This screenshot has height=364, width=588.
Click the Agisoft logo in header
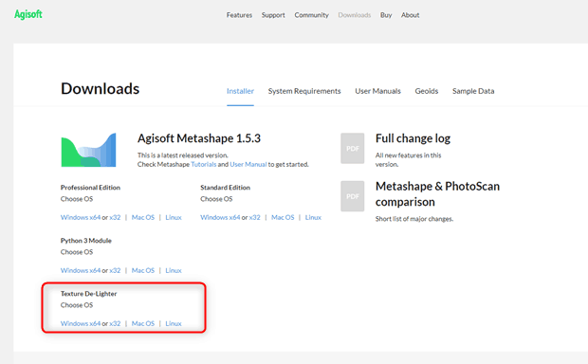(28, 14)
